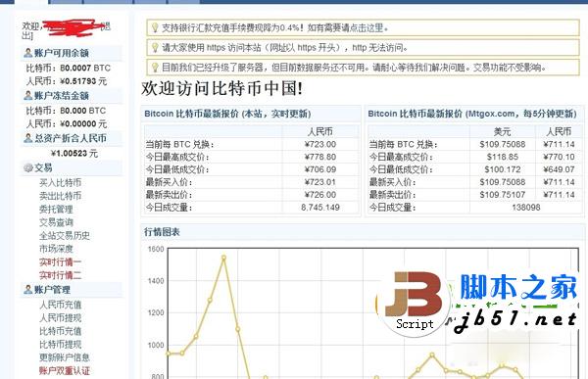Click the ¥1.00523 元 total assets value

74,154
